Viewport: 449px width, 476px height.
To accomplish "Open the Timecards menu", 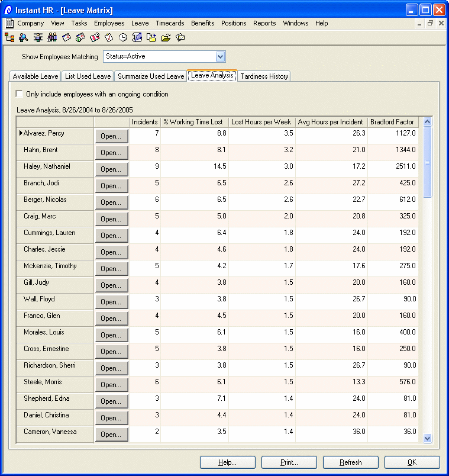I will pyautogui.click(x=170, y=23).
